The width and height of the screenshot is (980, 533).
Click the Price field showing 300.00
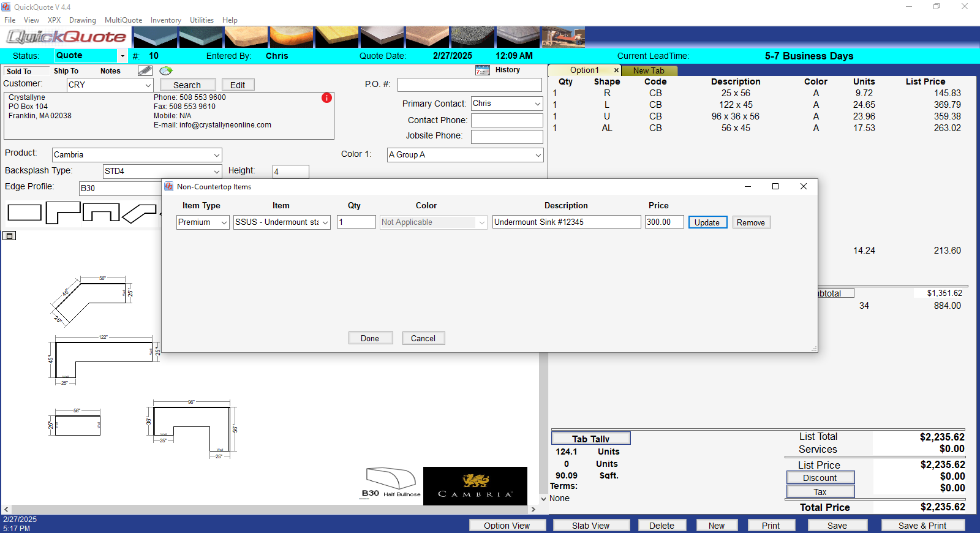click(x=665, y=222)
